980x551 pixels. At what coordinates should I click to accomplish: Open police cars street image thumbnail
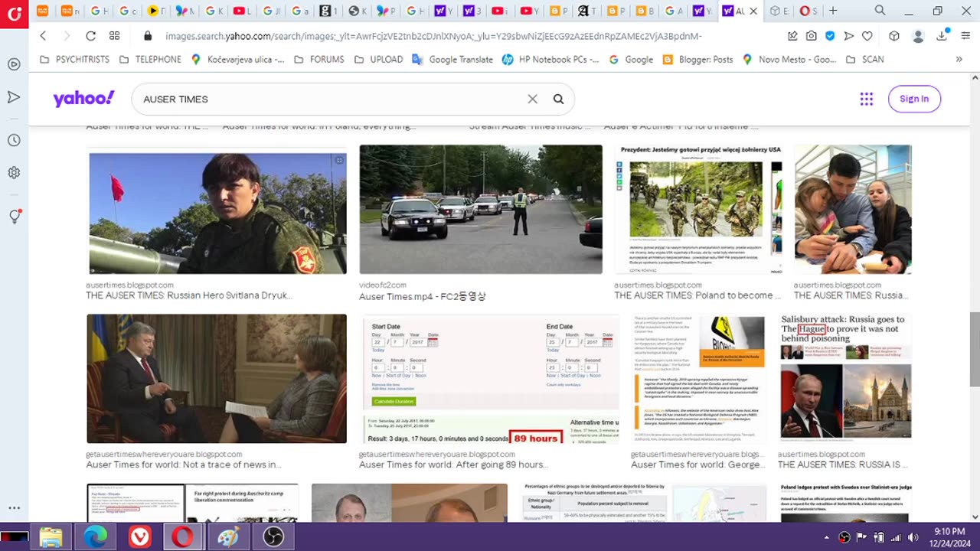coord(481,209)
